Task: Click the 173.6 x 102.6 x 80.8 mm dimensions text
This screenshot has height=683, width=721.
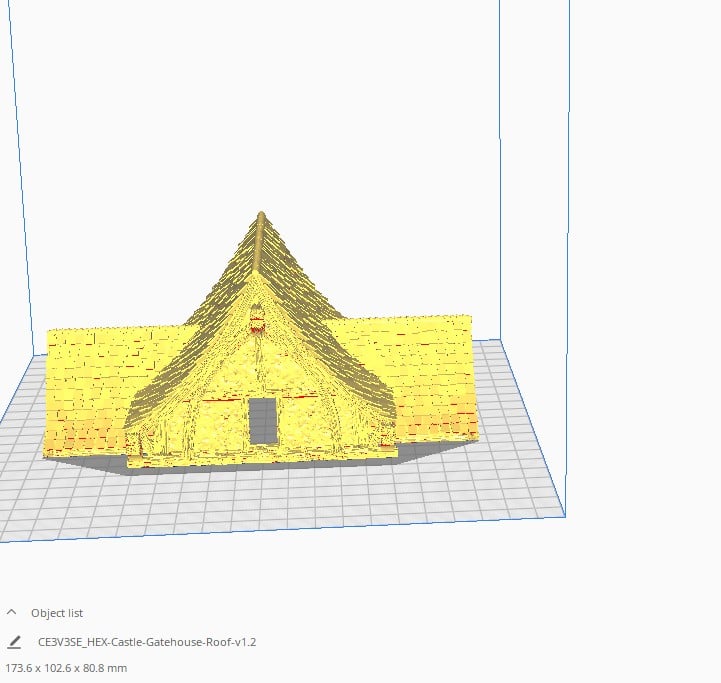Action: point(66,667)
